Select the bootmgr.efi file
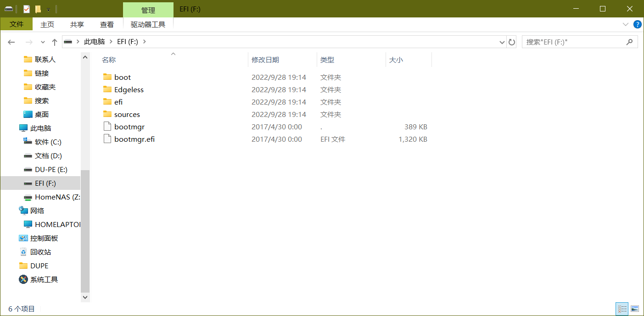 [134, 139]
